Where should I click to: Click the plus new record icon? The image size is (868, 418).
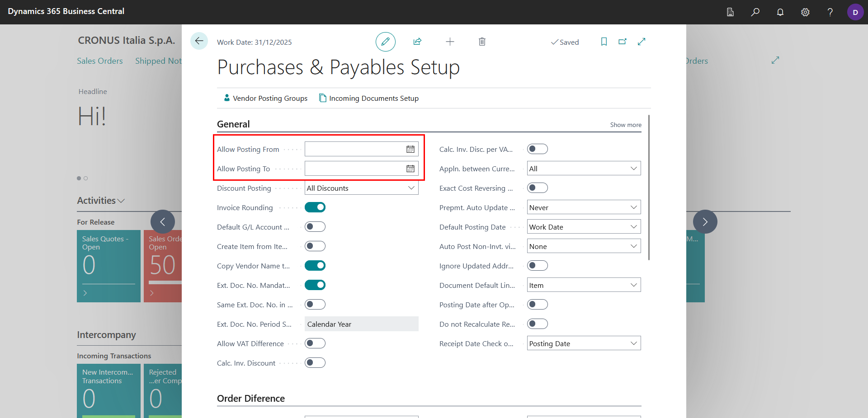click(x=450, y=42)
